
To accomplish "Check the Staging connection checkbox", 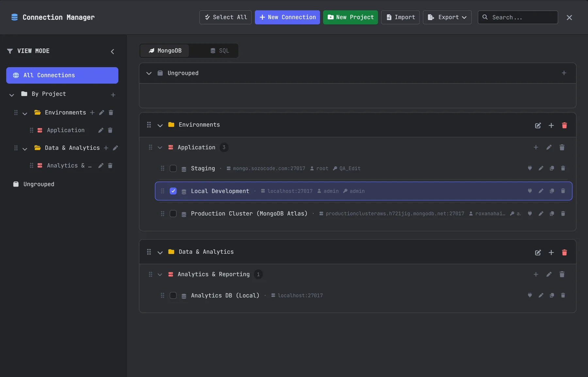I will 173,168.
